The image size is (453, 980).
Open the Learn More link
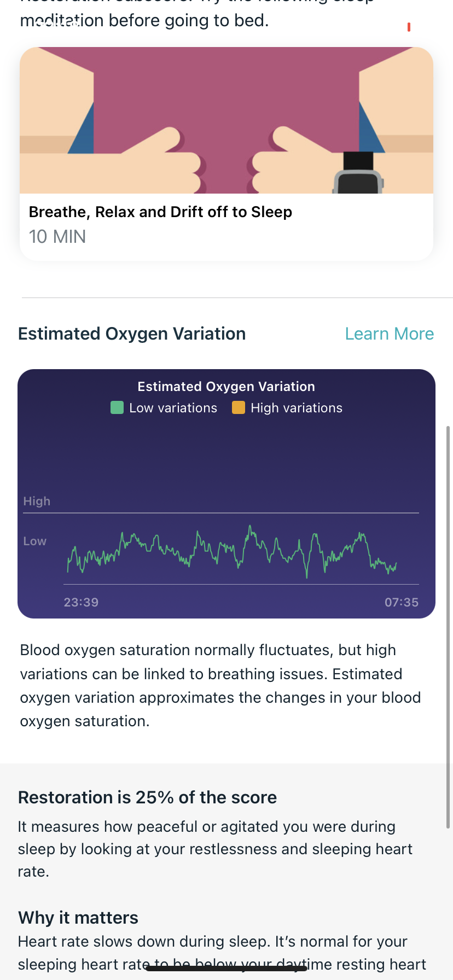click(389, 334)
